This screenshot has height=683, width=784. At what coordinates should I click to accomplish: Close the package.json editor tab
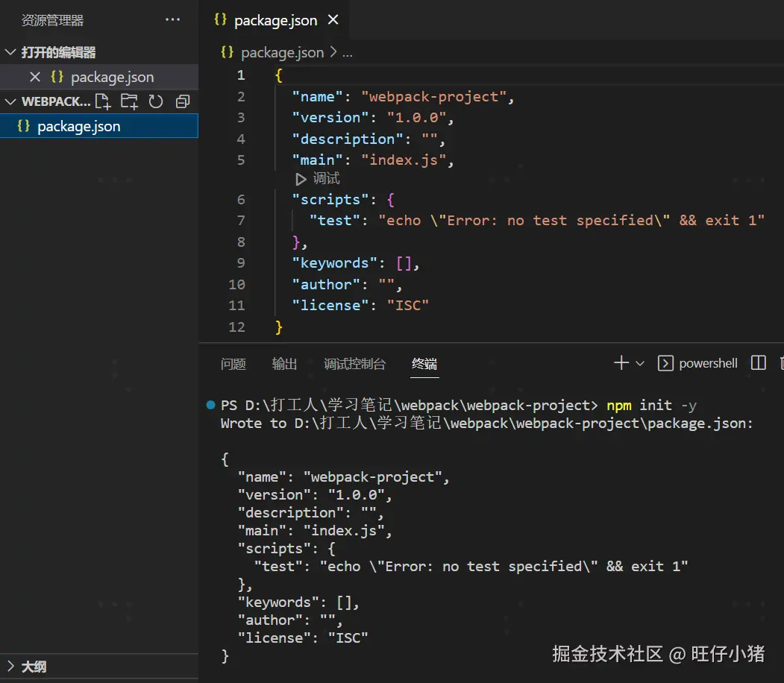333,20
